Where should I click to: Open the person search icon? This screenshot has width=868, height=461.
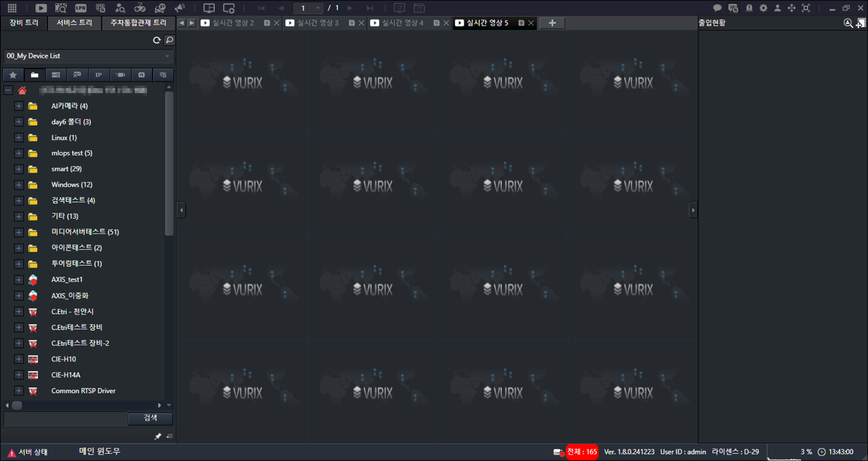(120, 8)
